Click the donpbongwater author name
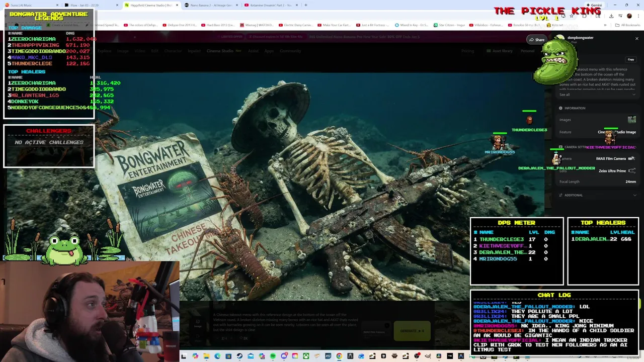Screen dimensions: 644x362 coord(580,38)
